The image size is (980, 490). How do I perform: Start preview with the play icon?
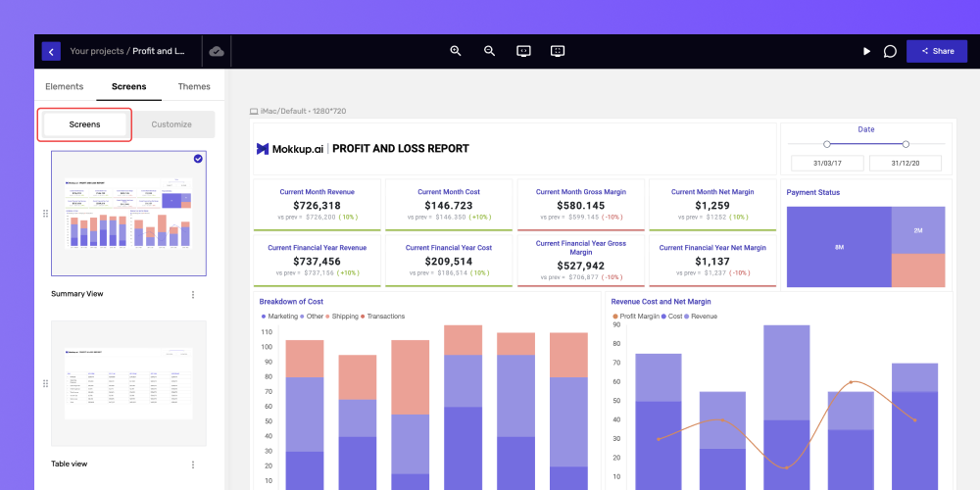(x=867, y=51)
